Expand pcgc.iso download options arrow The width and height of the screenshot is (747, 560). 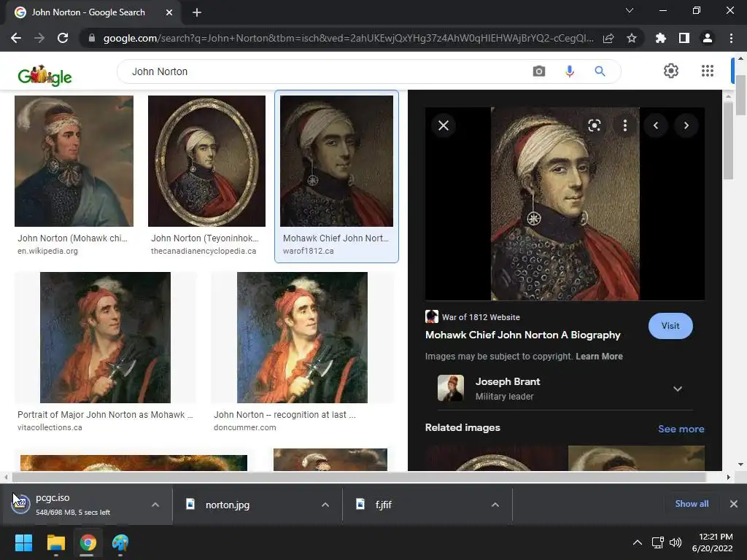coord(155,505)
